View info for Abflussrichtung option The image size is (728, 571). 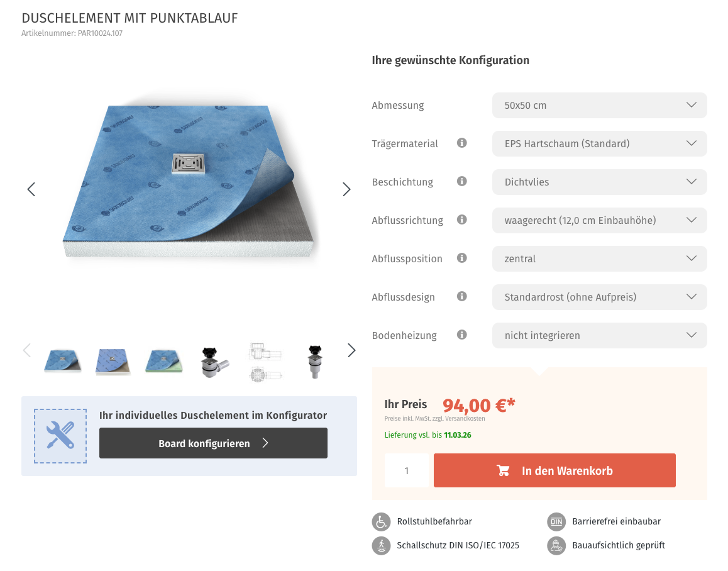point(462,219)
